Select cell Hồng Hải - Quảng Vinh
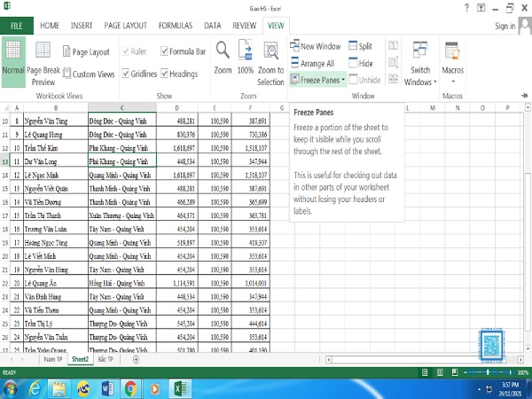The width and height of the screenshot is (532, 399). point(122,283)
